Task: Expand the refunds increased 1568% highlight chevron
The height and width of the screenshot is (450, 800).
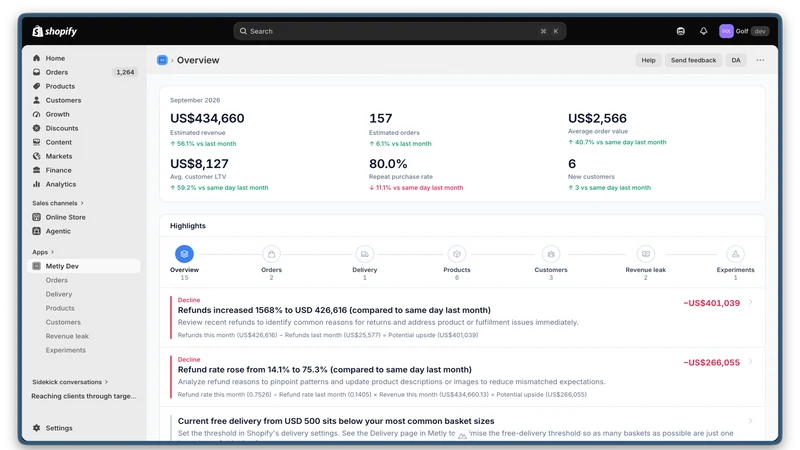Action: tap(751, 303)
